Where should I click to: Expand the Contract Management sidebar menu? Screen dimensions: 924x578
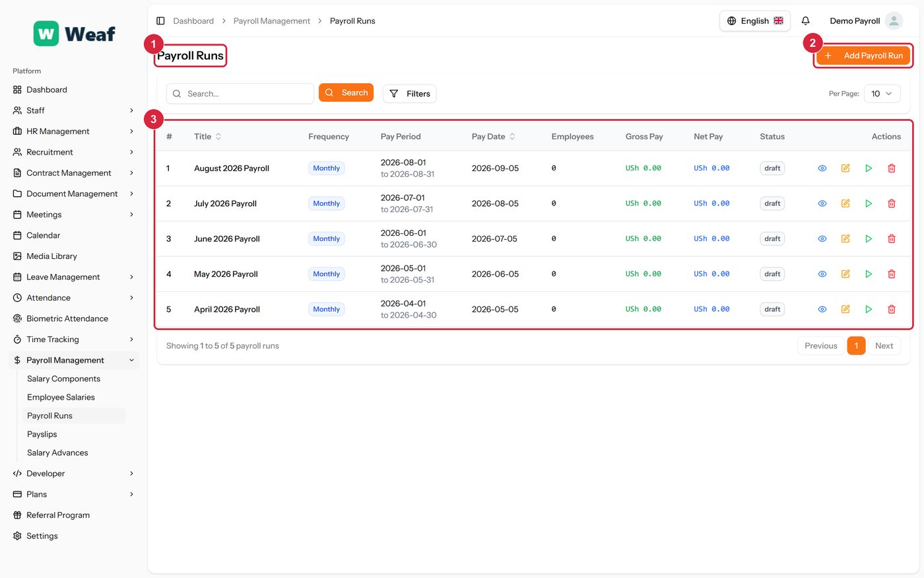73,173
